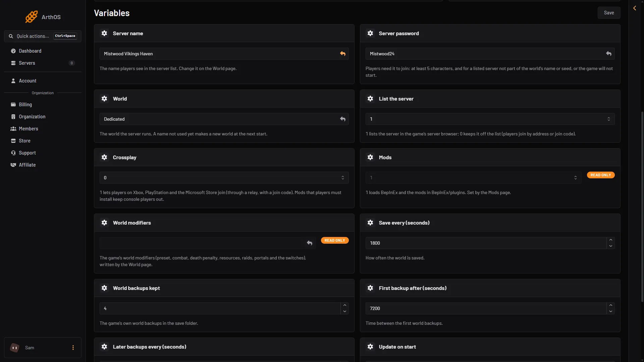Click the Save every seconds field showing 1800
Screen dimensions: 644x362
point(486,243)
